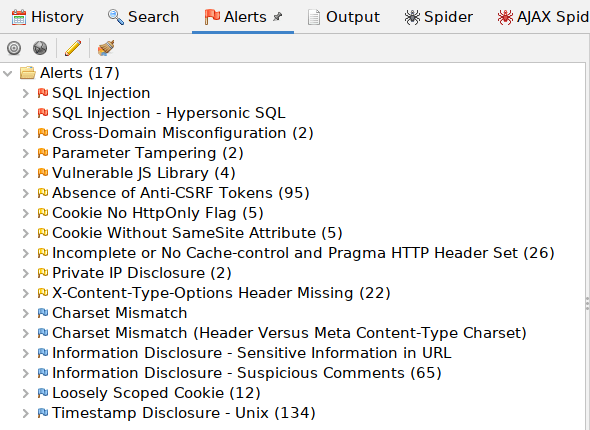Select Vulnerable JS Library (4) alert
Image resolution: width=590 pixels, height=430 pixels.
(x=144, y=173)
